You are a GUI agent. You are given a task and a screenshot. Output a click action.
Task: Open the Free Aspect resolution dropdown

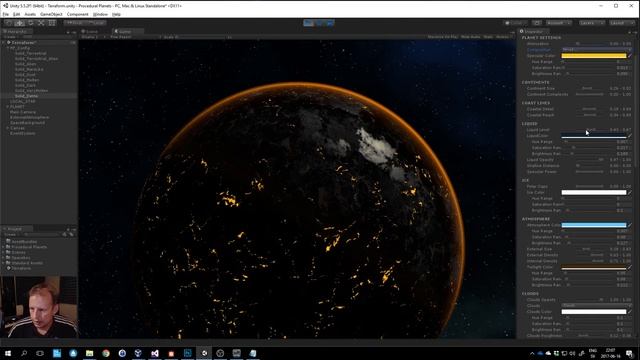coord(134,37)
